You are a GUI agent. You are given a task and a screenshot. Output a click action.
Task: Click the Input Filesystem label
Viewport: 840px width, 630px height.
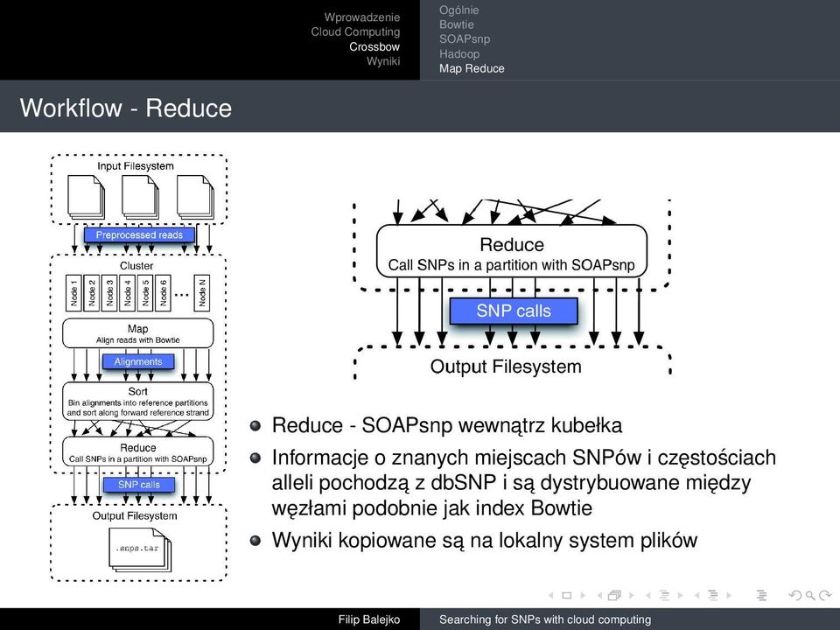(x=136, y=166)
